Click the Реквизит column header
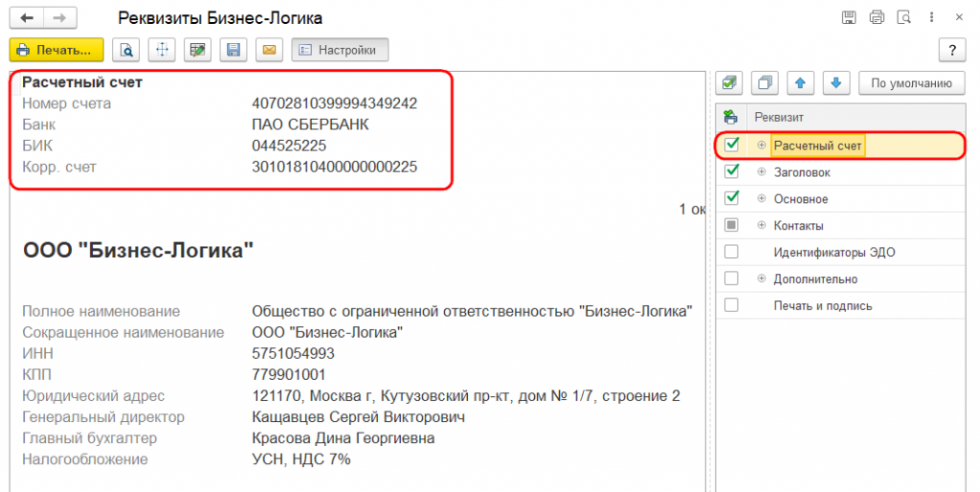Viewport: 980px width, 492px height. click(x=857, y=117)
